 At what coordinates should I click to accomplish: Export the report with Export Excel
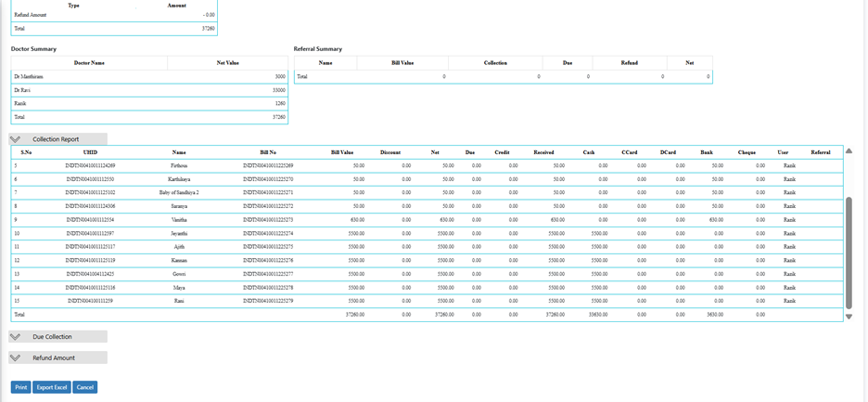coord(52,387)
